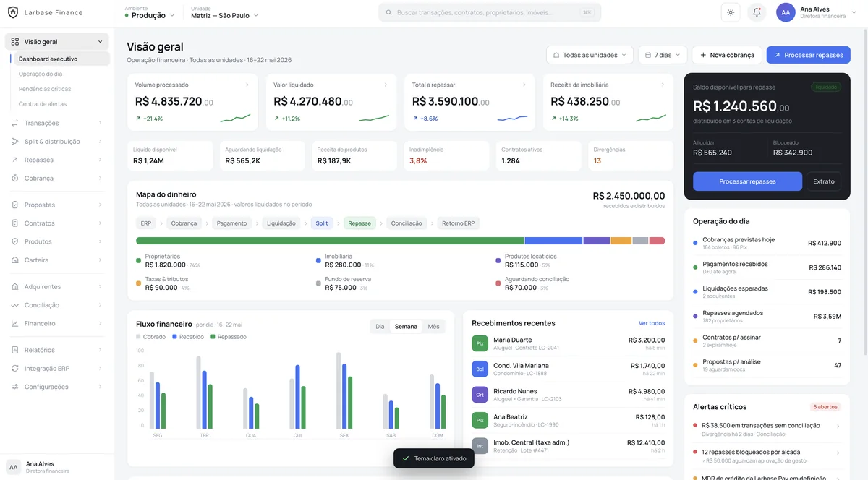Select the Split step in the money map
The image size is (868, 480).
click(x=322, y=223)
